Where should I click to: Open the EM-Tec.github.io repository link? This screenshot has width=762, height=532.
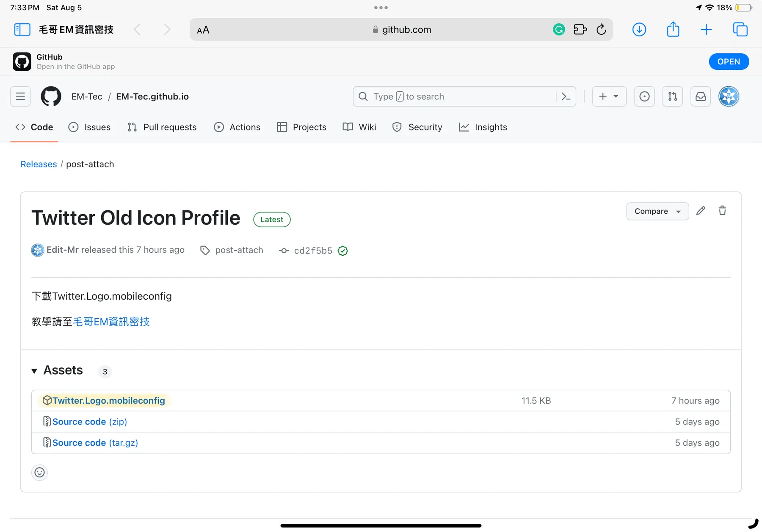pyautogui.click(x=152, y=96)
